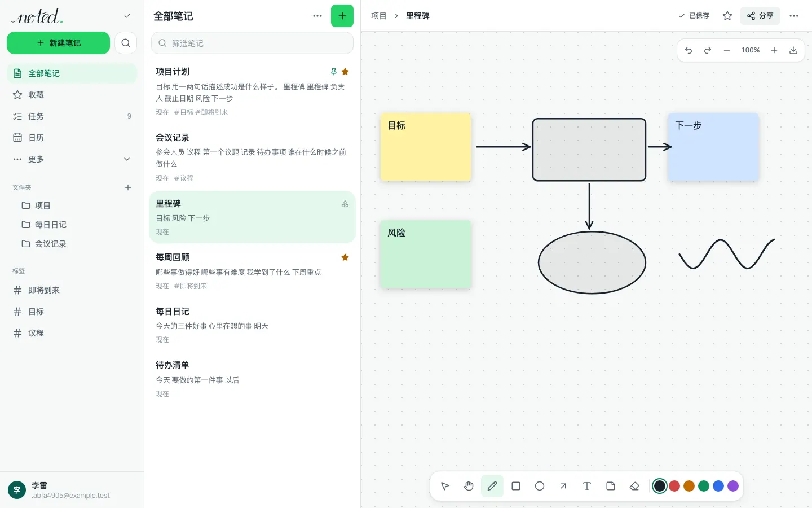Zoom out of the canvas
Screen dimensions: 812x508
(727, 50)
